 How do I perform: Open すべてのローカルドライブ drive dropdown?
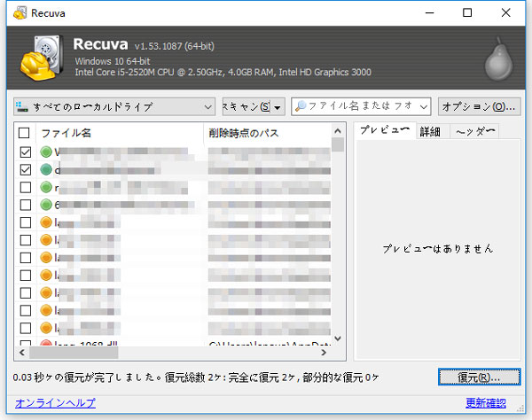(x=114, y=107)
